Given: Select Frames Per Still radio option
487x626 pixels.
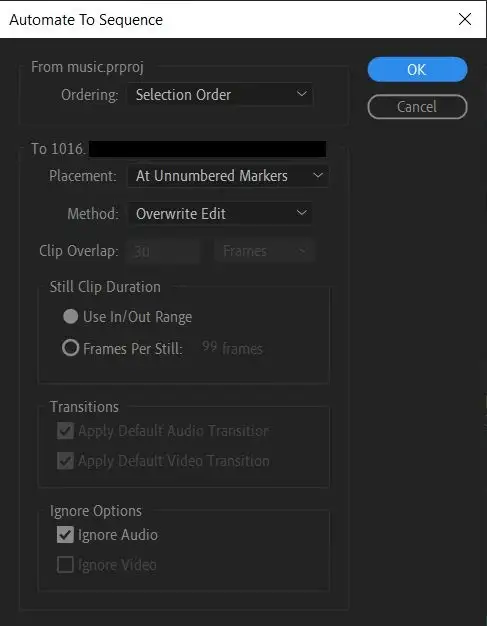Looking at the screenshot, I should [x=71, y=348].
